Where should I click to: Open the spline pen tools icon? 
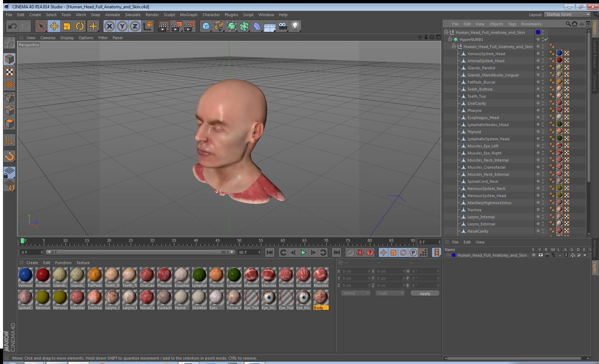tap(219, 26)
